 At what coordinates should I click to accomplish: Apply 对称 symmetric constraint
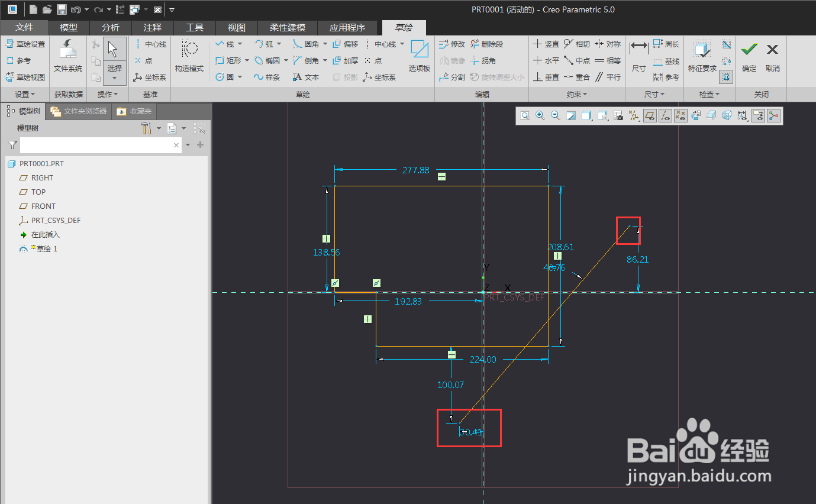coord(608,44)
